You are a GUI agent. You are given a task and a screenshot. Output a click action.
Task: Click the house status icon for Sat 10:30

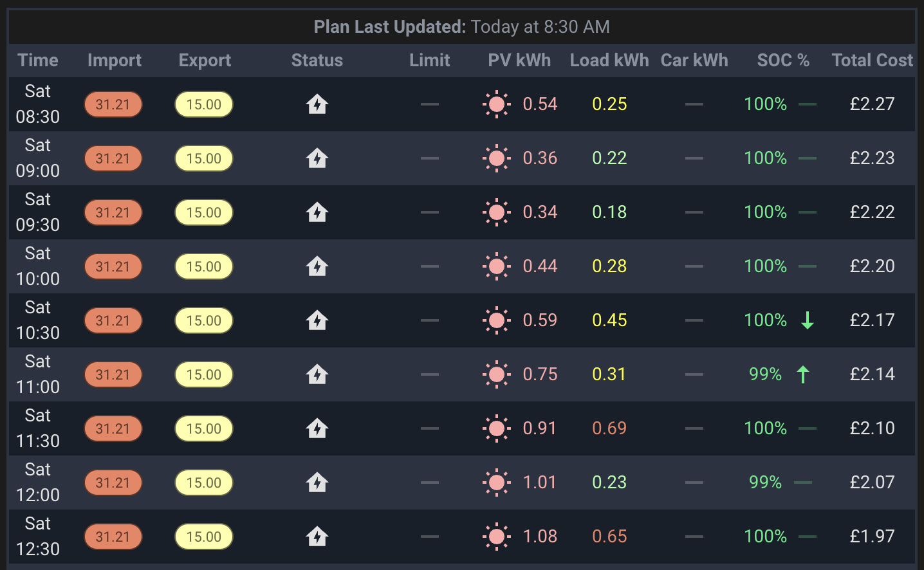[317, 320]
